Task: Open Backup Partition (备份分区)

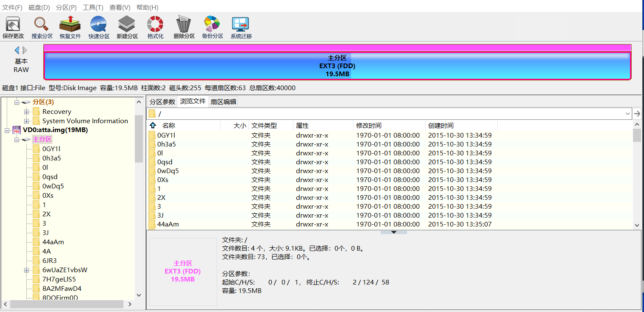Action: point(212,28)
